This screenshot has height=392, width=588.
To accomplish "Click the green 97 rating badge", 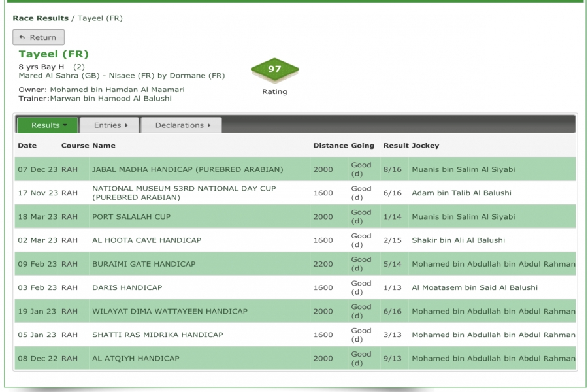I will coord(274,69).
